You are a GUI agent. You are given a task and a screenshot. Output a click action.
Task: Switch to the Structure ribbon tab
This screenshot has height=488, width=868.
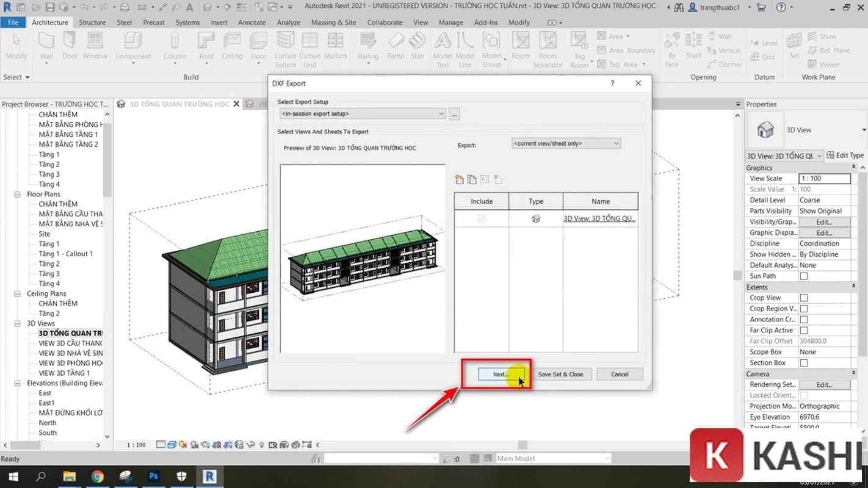pos(92,23)
